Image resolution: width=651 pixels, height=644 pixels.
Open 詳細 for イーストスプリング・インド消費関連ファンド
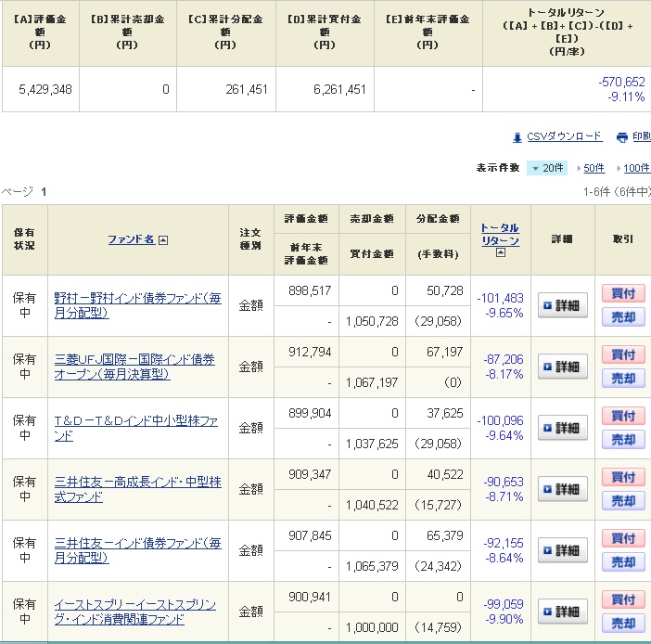(562, 612)
